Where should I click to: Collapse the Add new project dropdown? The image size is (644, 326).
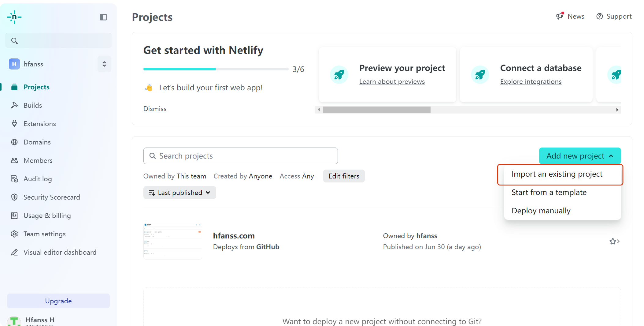(580, 156)
